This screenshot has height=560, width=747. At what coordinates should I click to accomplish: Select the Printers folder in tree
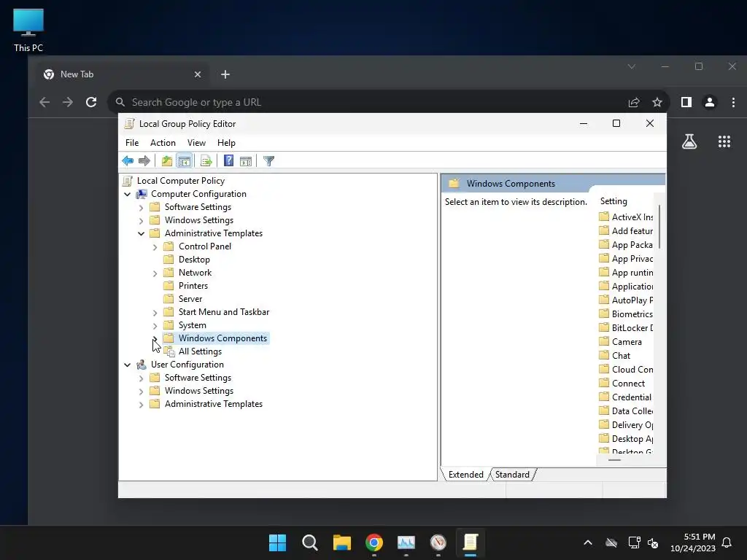(193, 286)
